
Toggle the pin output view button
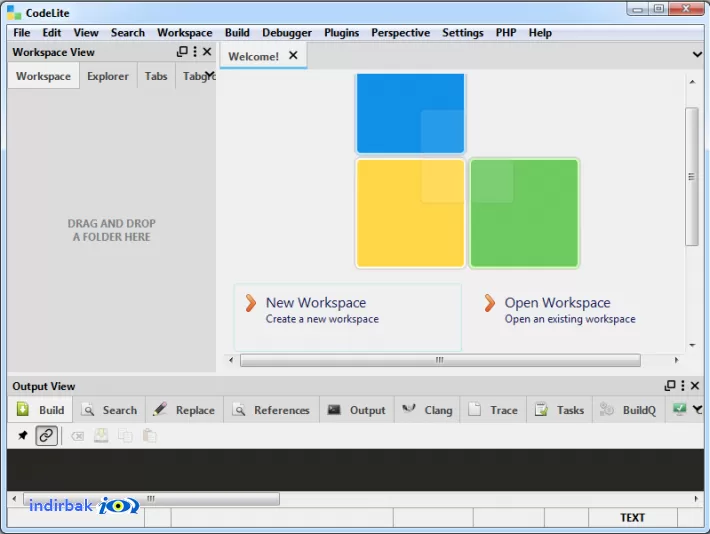coord(22,436)
